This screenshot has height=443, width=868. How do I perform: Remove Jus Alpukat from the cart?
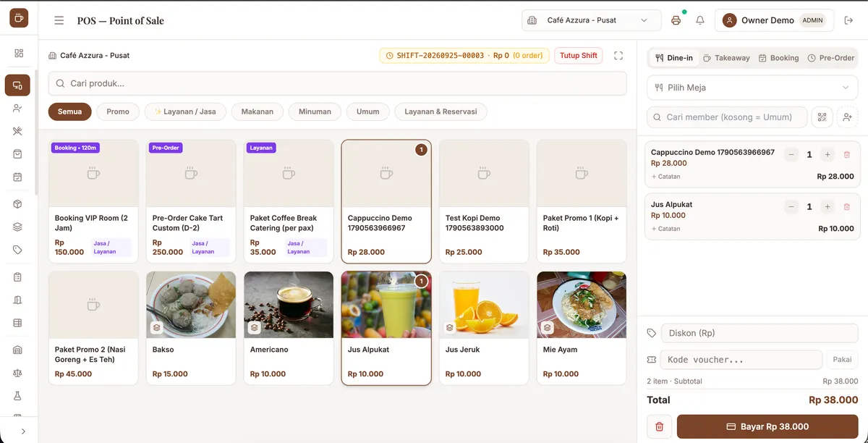[x=847, y=207]
